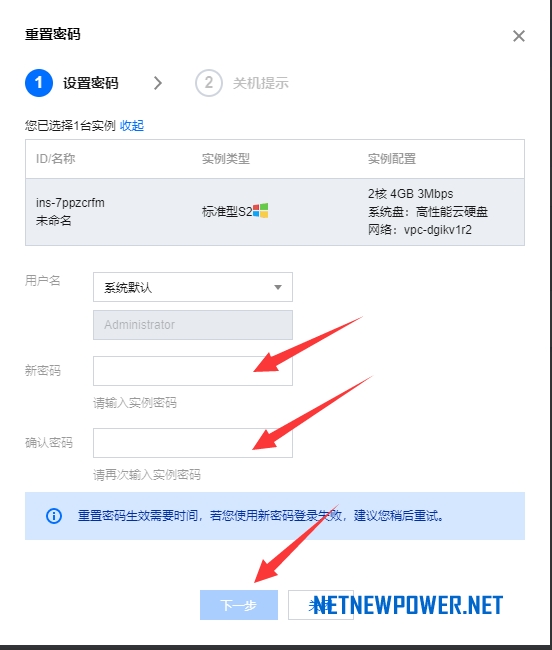Close the reset password dialog
This screenshot has width=552, height=650.
tap(518, 36)
